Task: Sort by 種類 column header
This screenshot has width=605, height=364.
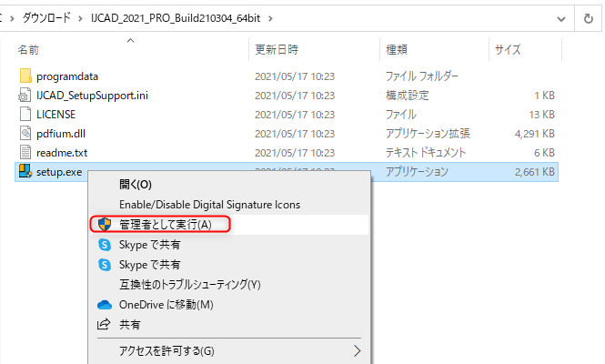Action: tap(397, 50)
